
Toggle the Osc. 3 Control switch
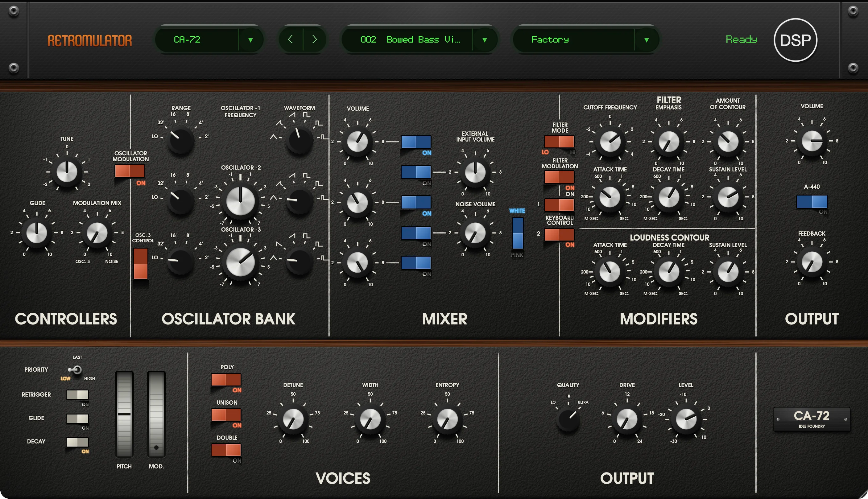[x=140, y=264]
